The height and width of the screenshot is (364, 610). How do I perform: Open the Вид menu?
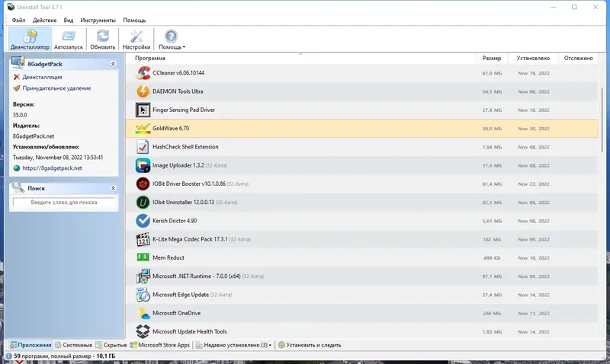69,21
